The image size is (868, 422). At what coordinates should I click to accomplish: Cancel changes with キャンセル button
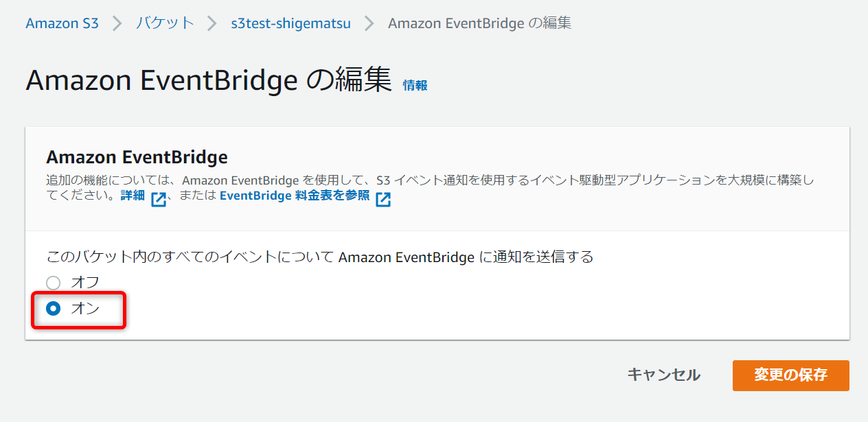pos(663,375)
